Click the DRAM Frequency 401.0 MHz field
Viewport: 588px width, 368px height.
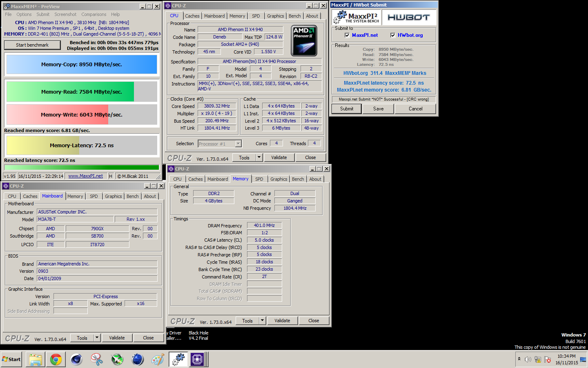coord(265,225)
